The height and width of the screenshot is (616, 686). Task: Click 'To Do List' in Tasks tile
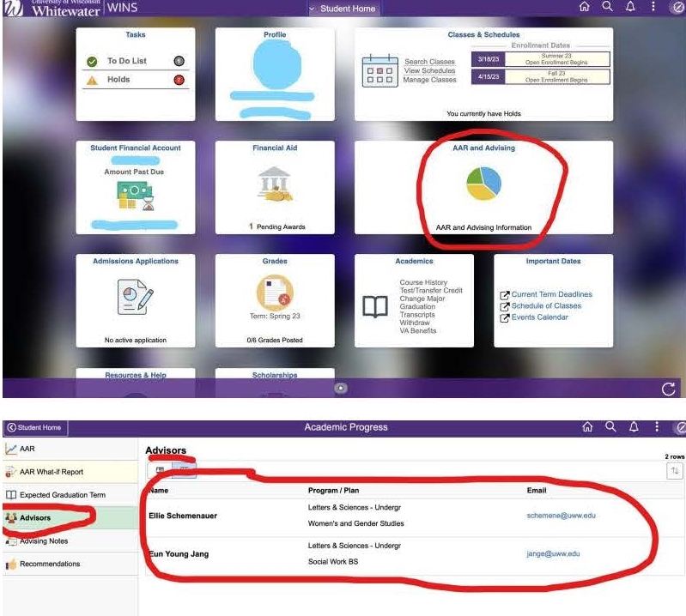click(x=127, y=61)
